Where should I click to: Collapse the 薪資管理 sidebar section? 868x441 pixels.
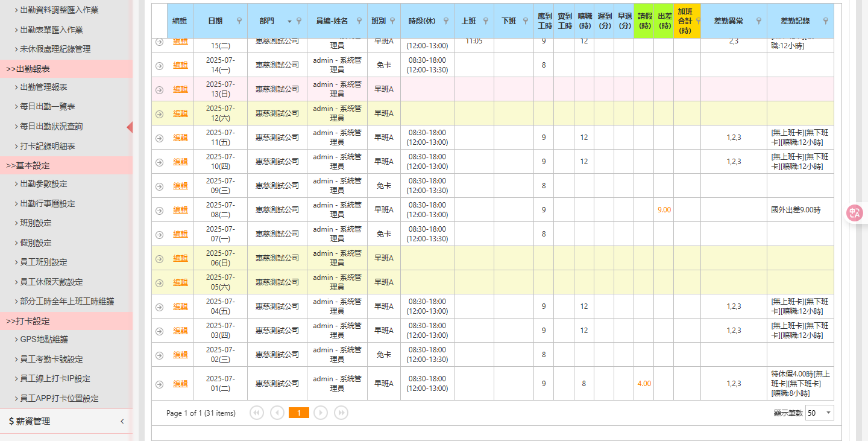click(122, 421)
